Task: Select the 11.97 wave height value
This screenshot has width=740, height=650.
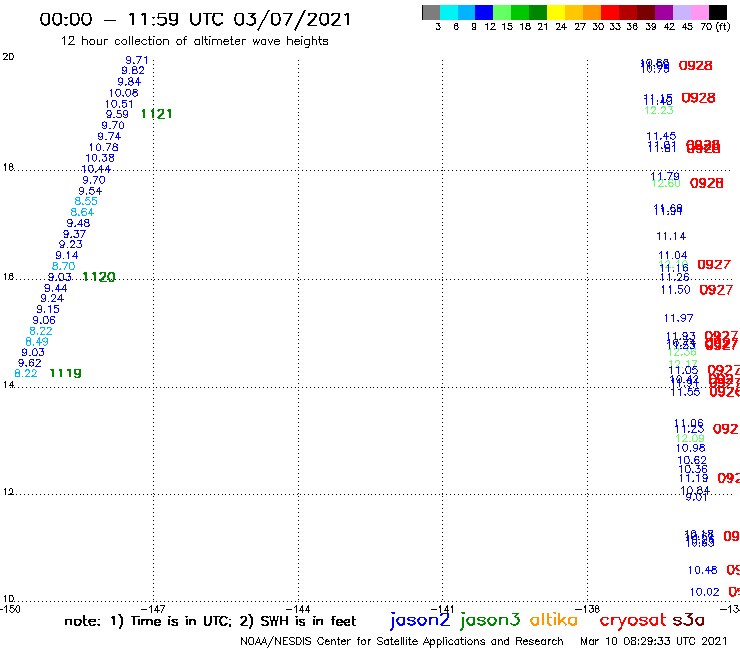Action: [x=679, y=318]
